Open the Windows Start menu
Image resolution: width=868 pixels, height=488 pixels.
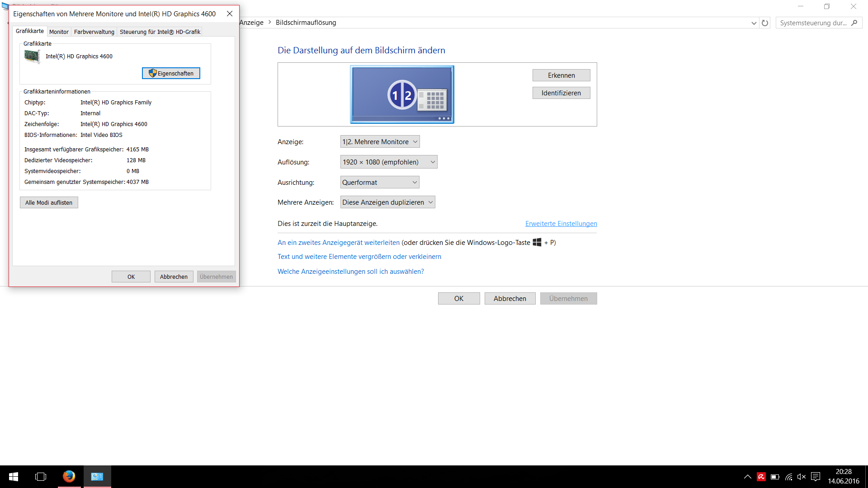pyautogui.click(x=14, y=476)
